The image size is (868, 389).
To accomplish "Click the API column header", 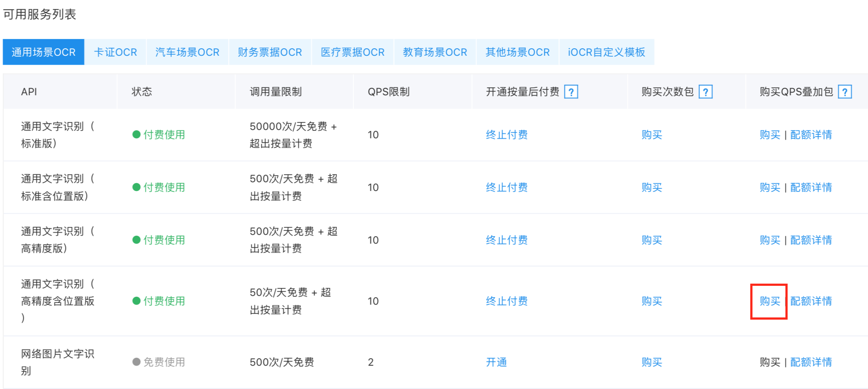I will pos(29,92).
